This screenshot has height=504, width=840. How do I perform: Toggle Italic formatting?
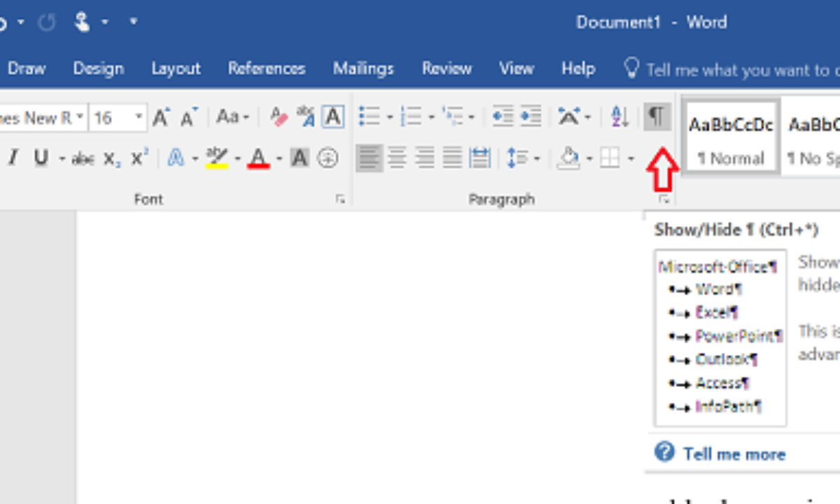[12, 159]
